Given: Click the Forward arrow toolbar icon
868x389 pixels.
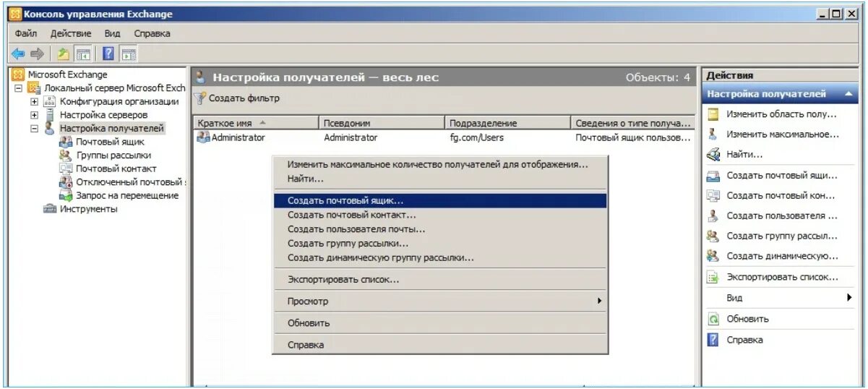Looking at the screenshot, I should [37, 54].
